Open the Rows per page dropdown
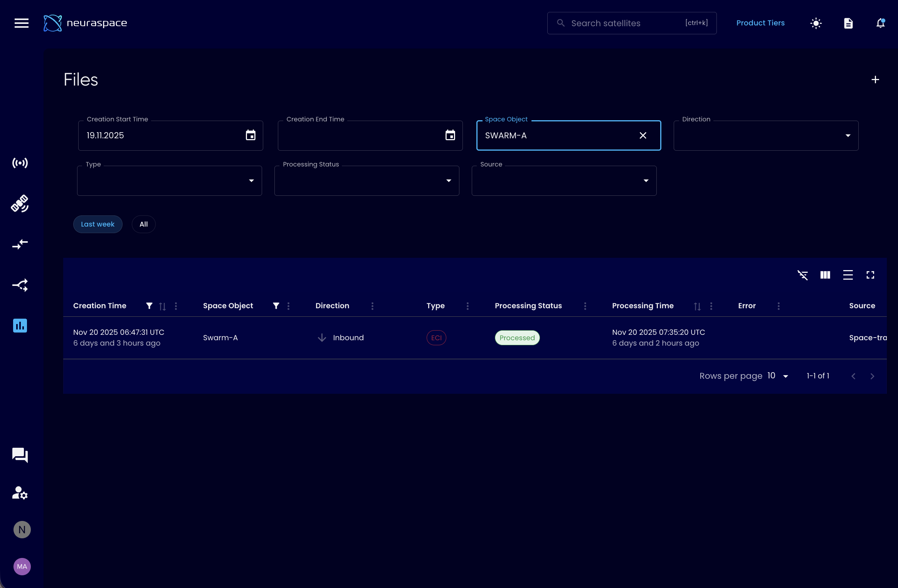 click(x=778, y=376)
